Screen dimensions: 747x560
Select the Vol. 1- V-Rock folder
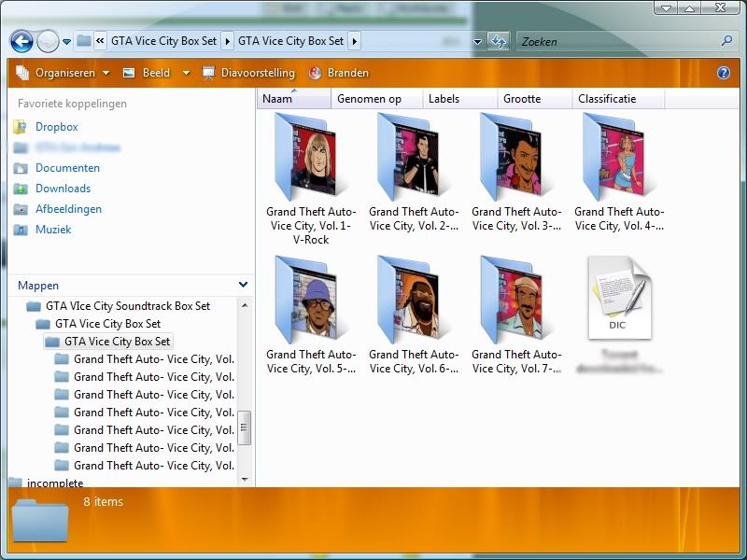click(x=311, y=179)
